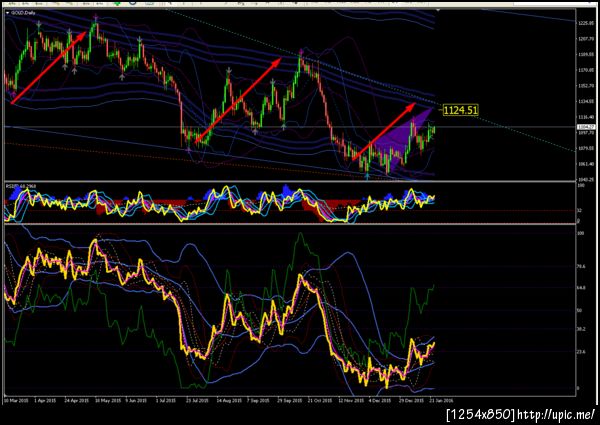Click the 21 Oct 2015 date label
Viewport: 600px width, 425px height.
click(x=320, y=401)
